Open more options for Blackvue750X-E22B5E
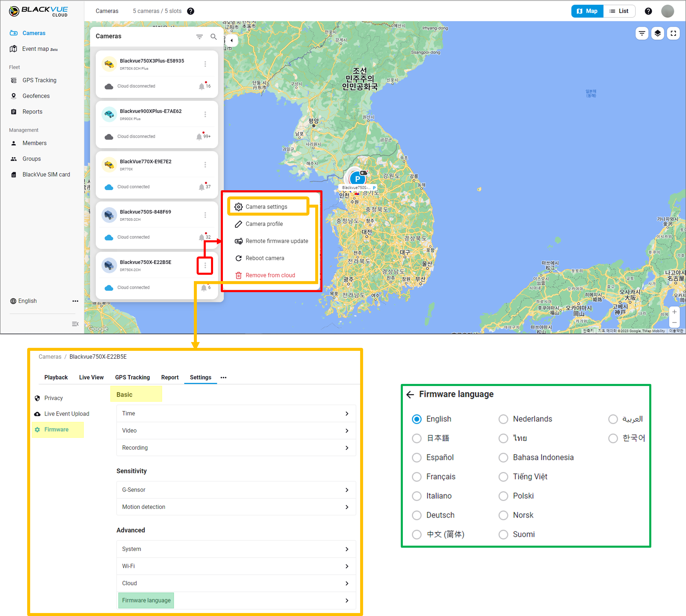Viewport: 686px width, 616px height. point(205,266)
